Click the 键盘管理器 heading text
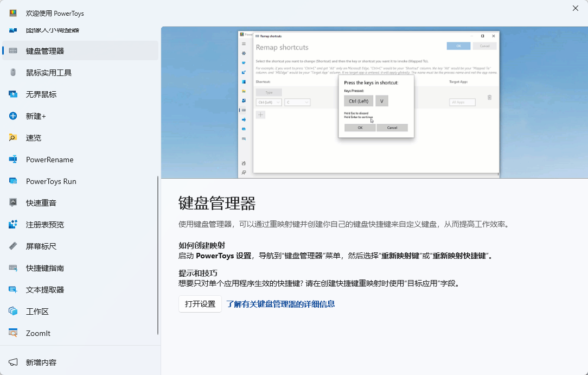 pos(217,204)
